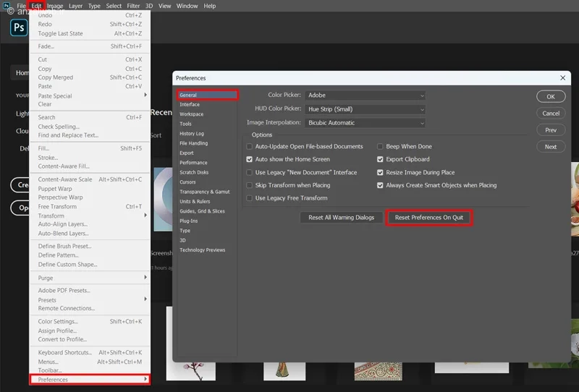Image resolution: width=579 pixels, height=392 pixels.
Task: Expand the Purge submenu arrow
Action: (x=145, y=277)
